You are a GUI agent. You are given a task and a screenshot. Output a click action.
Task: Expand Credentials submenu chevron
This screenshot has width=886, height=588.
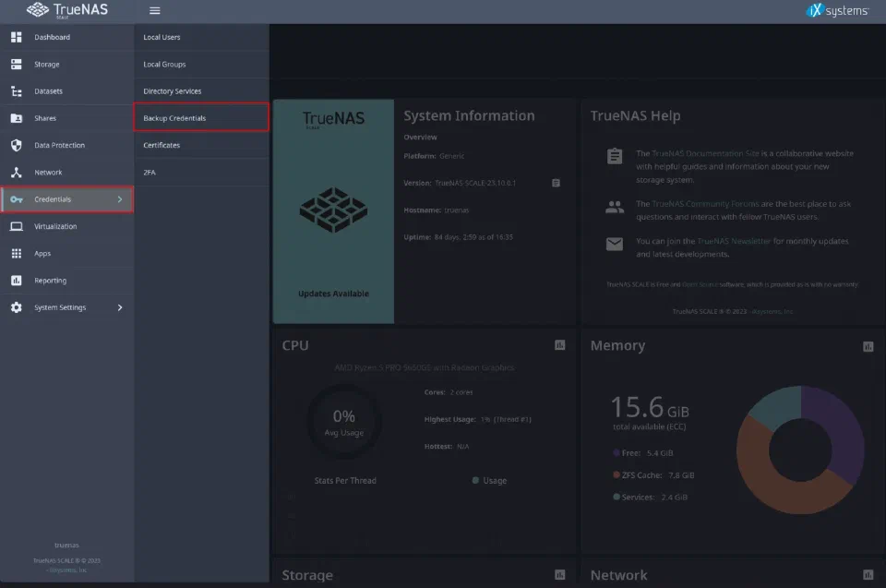click(x=120, y=199)
